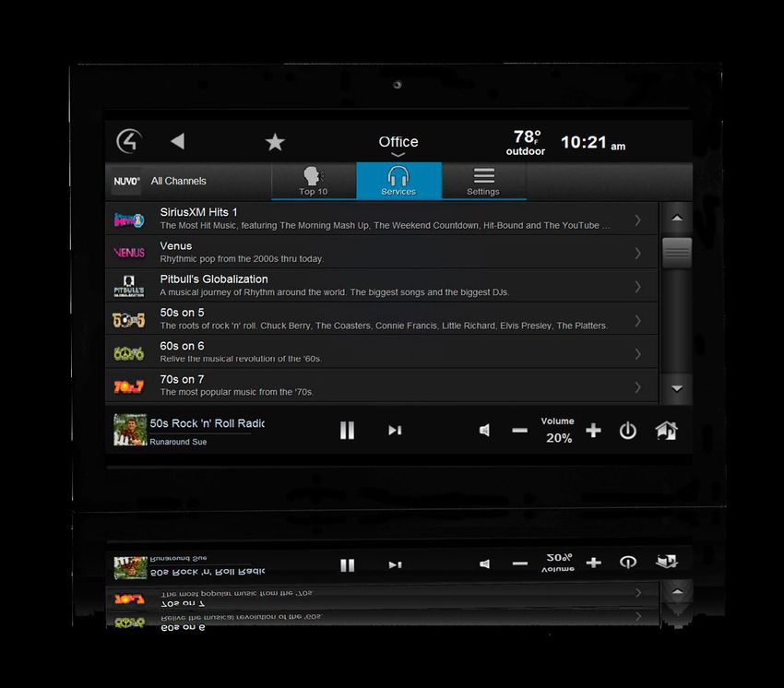This screenshot has height=688, width=784.
Task: Open the house zones icon
Action: (667, 431)
